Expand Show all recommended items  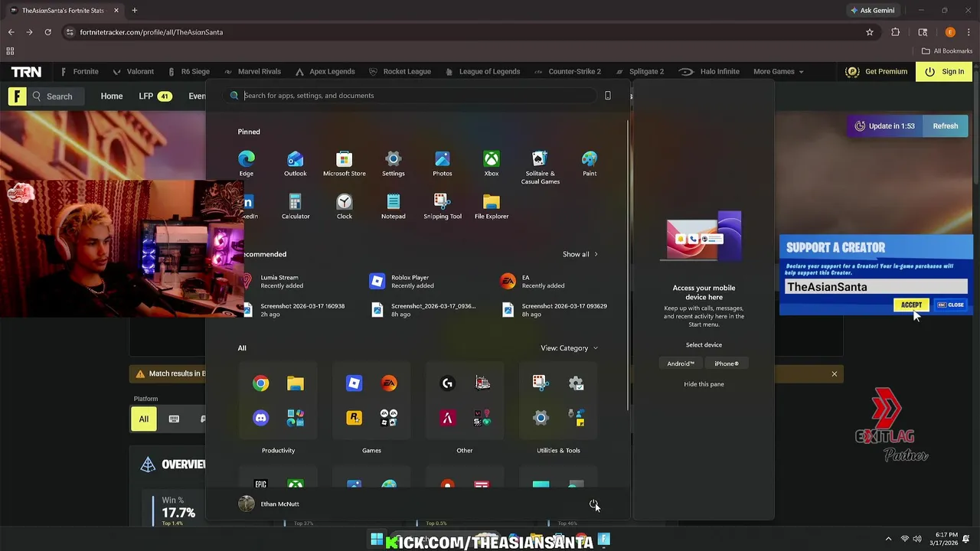point(580,254)
